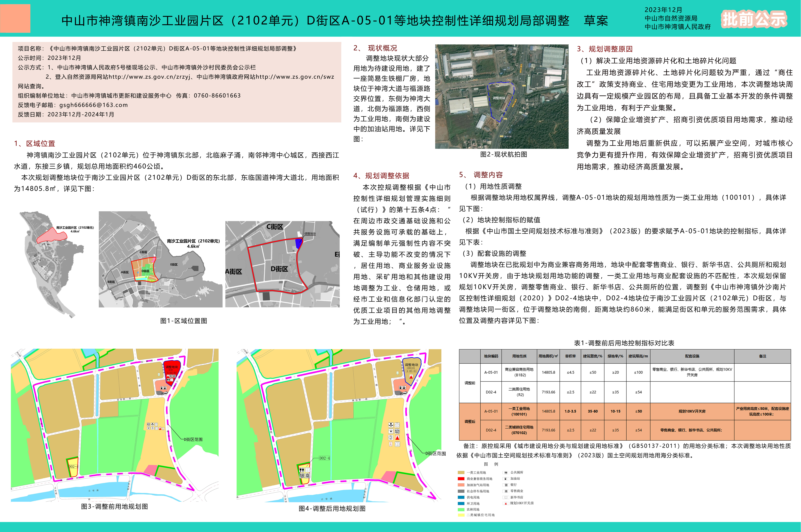
Task: Click the email gsgh666666@163.com
Action: (x=94, y=105)
